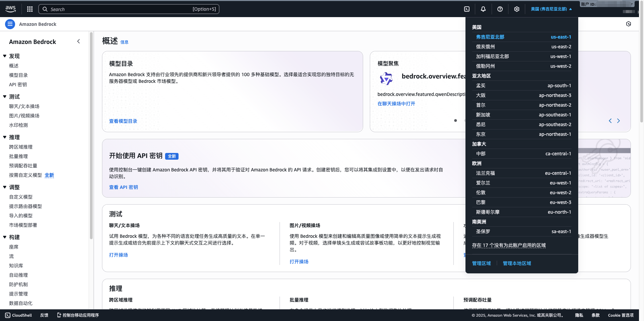
Task: Open the 查看模型目录 link
Action: point(123,121)
